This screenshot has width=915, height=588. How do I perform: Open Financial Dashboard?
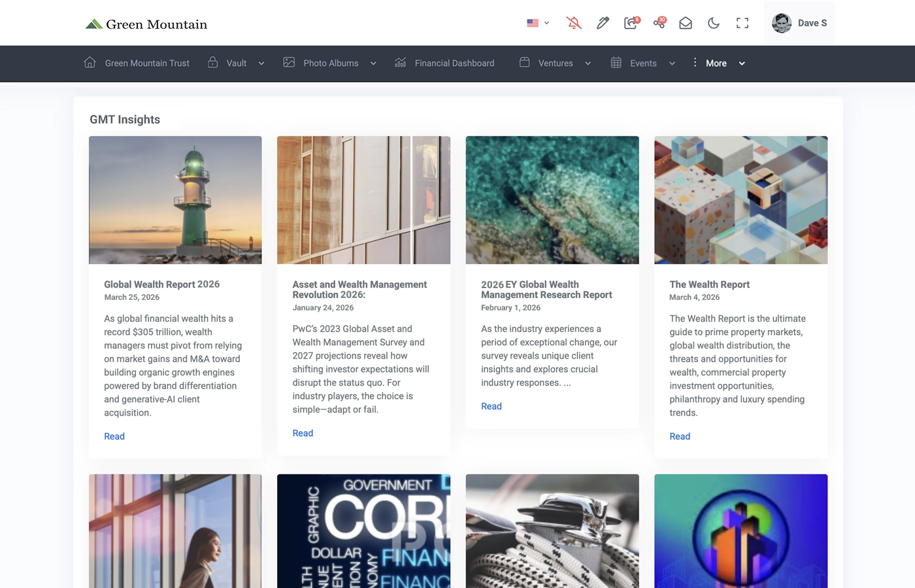pyautogui.click(x=454, y=63)
